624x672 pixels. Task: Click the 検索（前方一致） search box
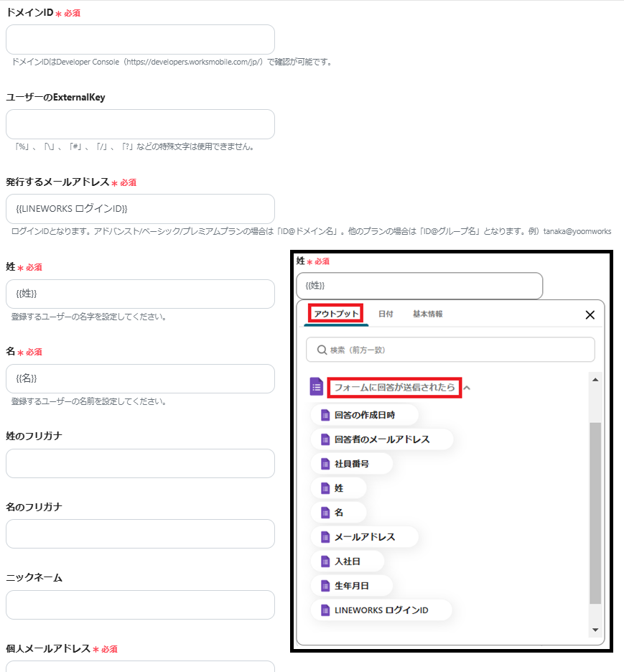[x=450, y=350]
